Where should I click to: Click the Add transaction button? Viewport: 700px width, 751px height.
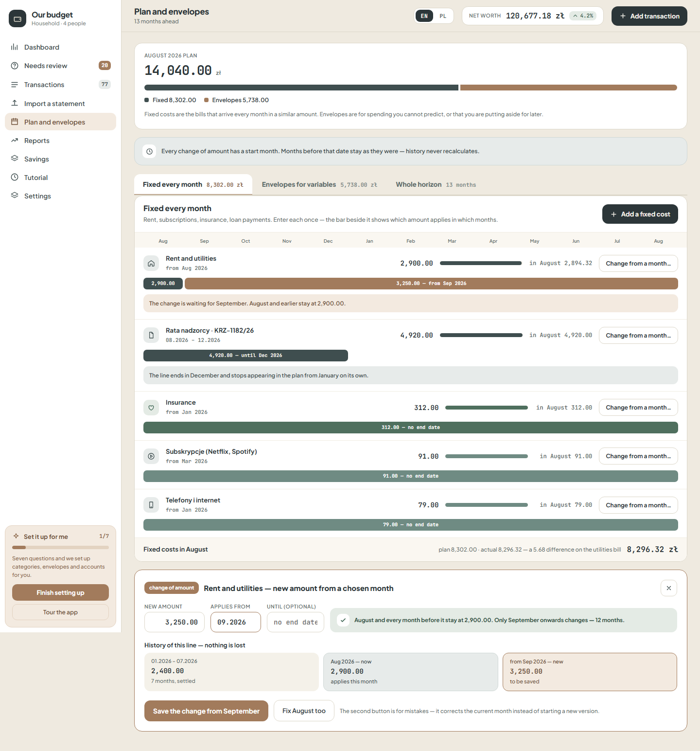[649, 16]
